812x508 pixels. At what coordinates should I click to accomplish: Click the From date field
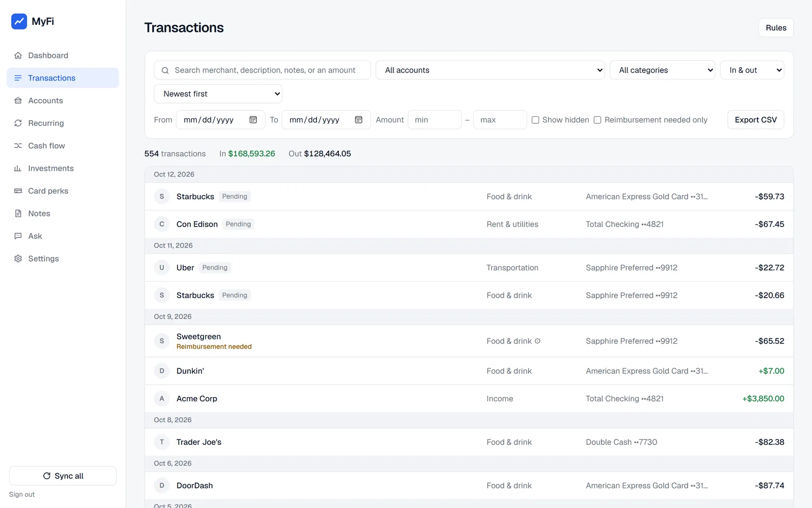point(221,120)
